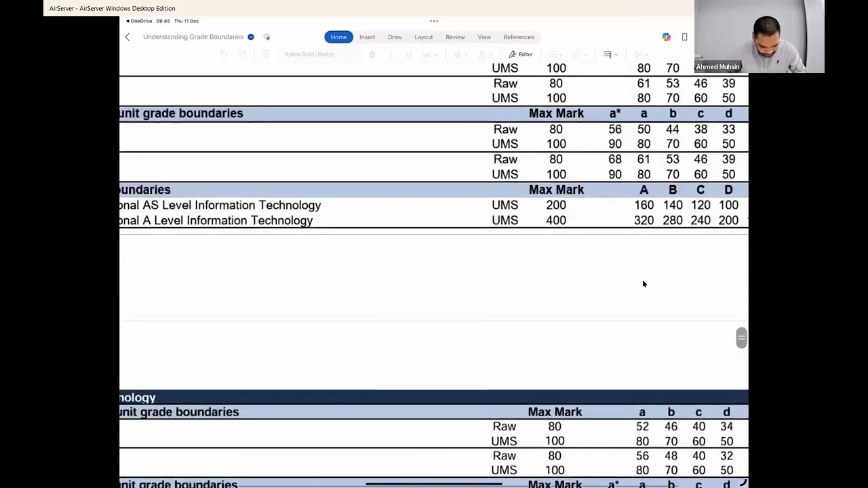Click the a* raw mark 68
The width and height of the screenshot is (868, 488).
615,159
